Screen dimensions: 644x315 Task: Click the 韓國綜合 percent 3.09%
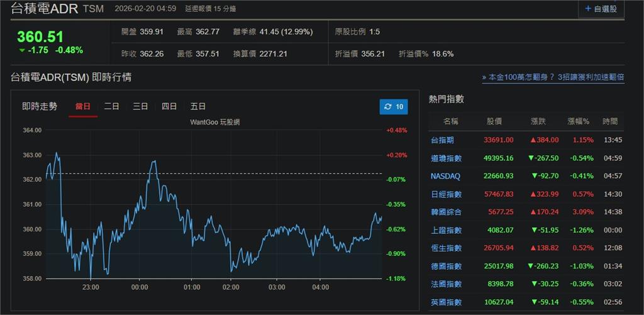click(x=583, y=213)
